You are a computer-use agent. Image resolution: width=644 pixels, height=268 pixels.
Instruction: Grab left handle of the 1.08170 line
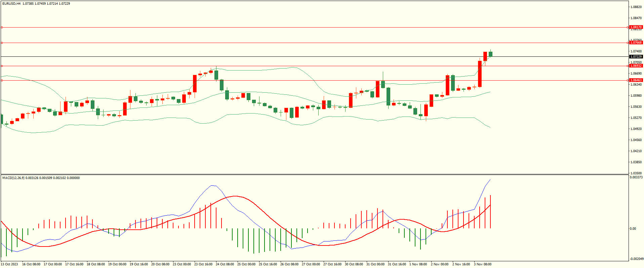point(2,27)
